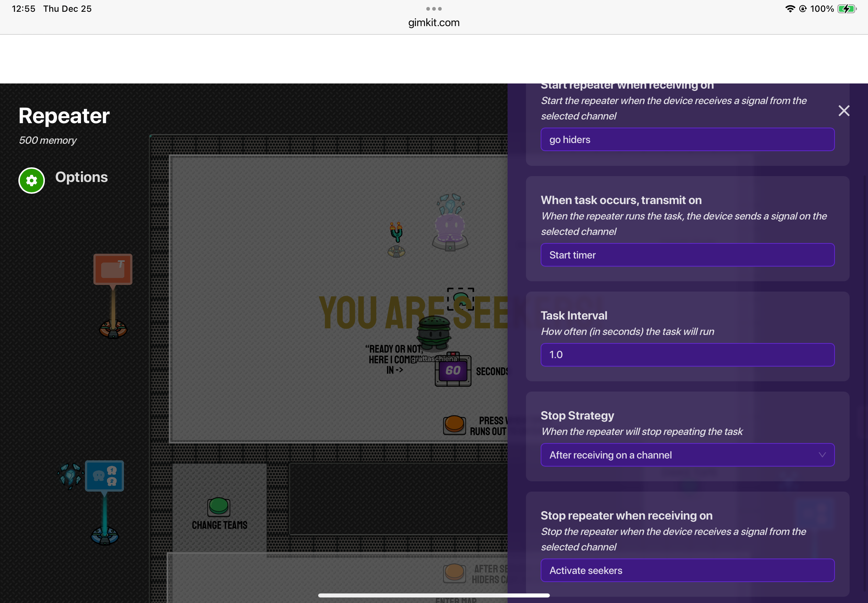Click the Task Interval 1.0 field
868x603 pixels.
pyautogui.click(x=687, y=355)
